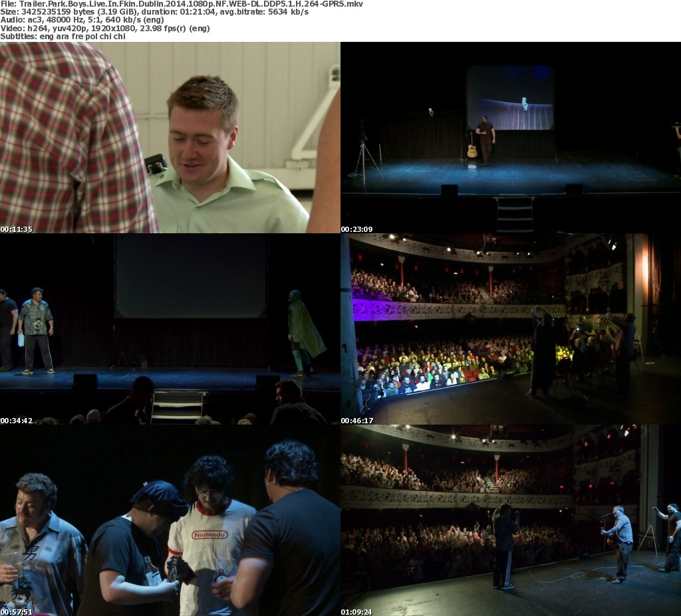
Task: Open the thumbnail of man in green shirt
Action: (170, 137)
